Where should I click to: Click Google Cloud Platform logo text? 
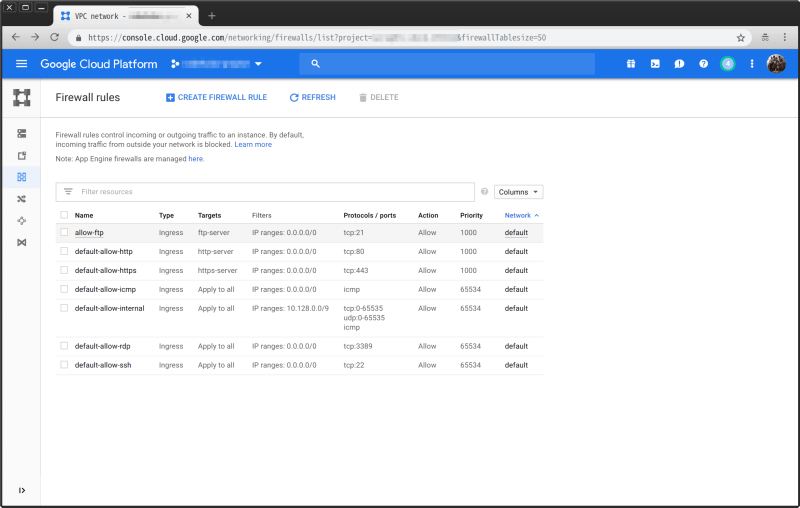[98, 64]
